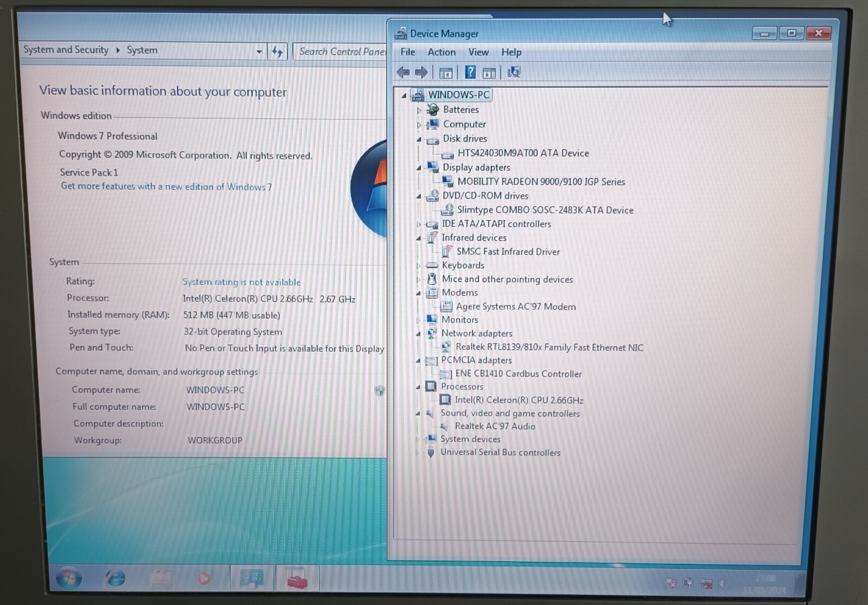Click the DVD/CD-ROM drives category icon
868x605 pixels.
tap(432, 196)
